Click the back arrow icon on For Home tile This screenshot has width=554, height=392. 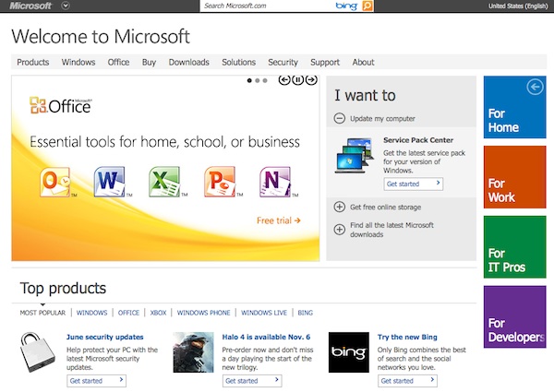point(533,88)
